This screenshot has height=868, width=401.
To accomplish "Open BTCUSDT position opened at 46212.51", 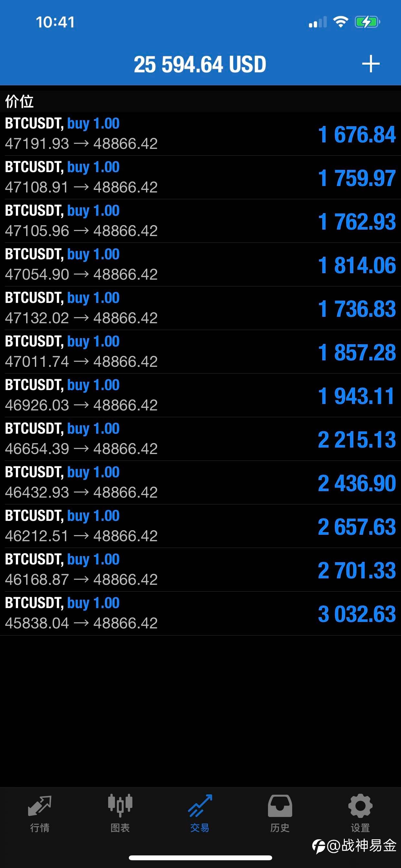I will pyautogui.click(x=200, y=526).
